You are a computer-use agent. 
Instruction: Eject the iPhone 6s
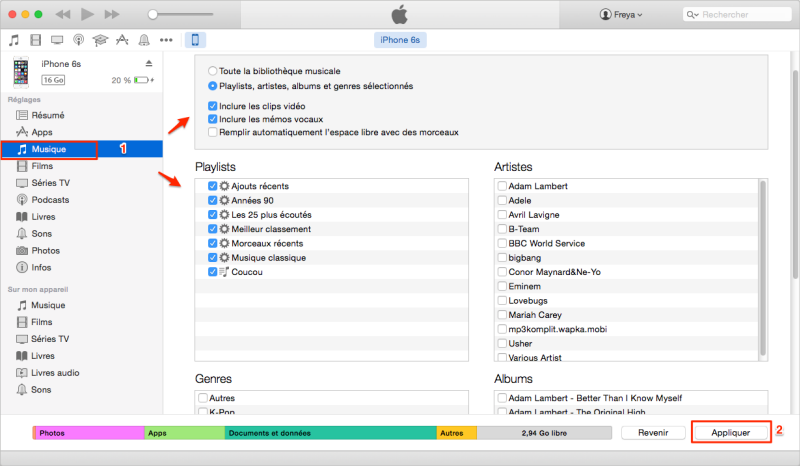[x=149, y=64]
